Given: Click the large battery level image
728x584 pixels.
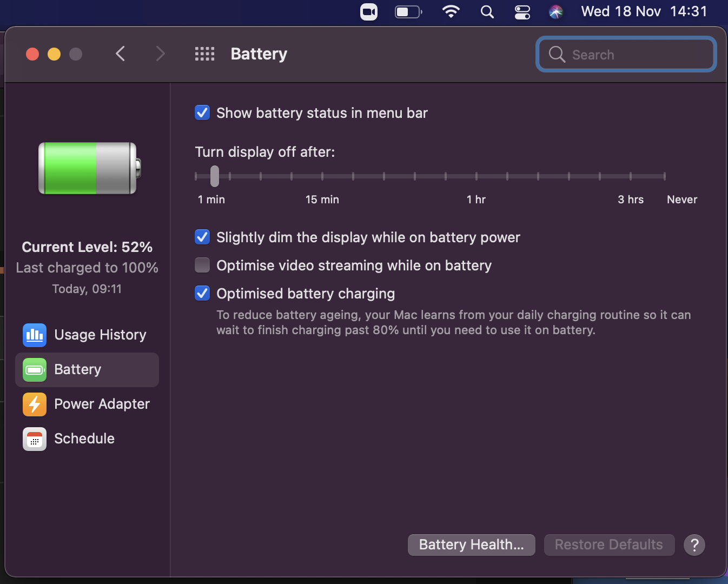Looking at the screenshot, I should click(x=90, y=168).
